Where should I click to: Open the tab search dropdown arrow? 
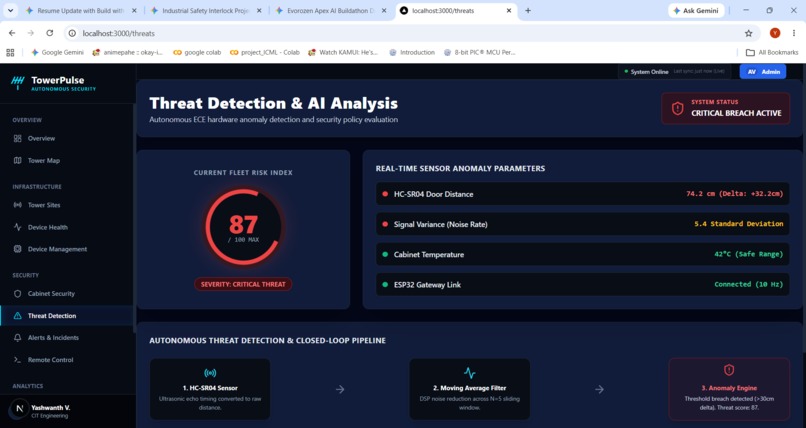(x=10, y=10)
